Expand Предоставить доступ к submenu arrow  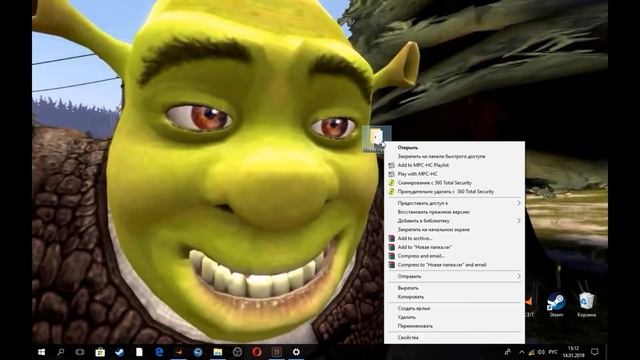(x=518, y=203)
